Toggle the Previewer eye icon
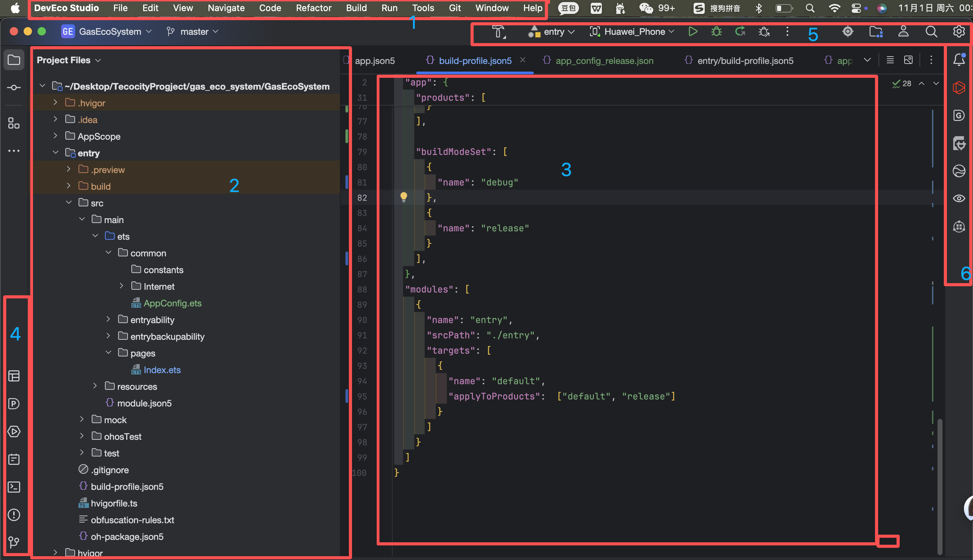The width and height of the screenshot is (973, 560). [x=959, y=198]
